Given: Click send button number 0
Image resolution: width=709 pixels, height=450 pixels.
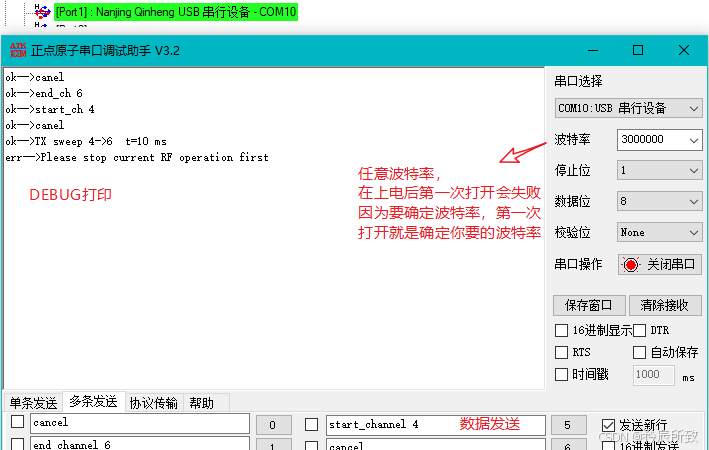Looking at the screenshot, I should (273, 425).
